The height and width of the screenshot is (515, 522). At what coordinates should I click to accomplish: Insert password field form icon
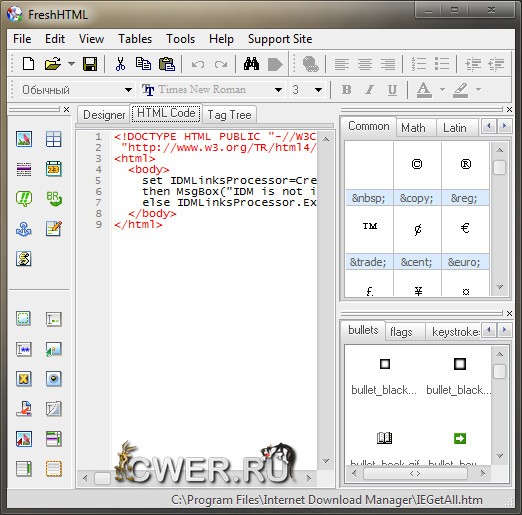coord(24,349)
